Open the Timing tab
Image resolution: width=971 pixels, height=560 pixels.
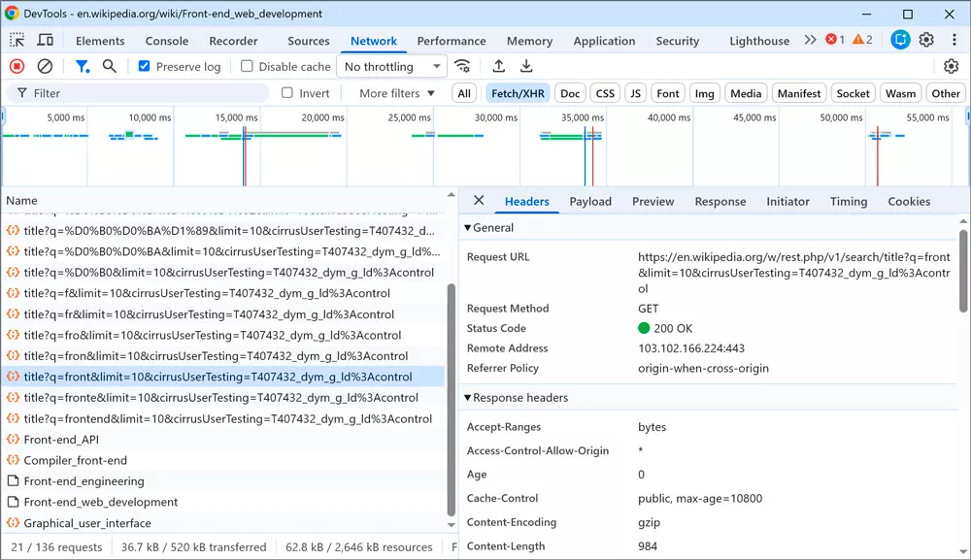849,201
